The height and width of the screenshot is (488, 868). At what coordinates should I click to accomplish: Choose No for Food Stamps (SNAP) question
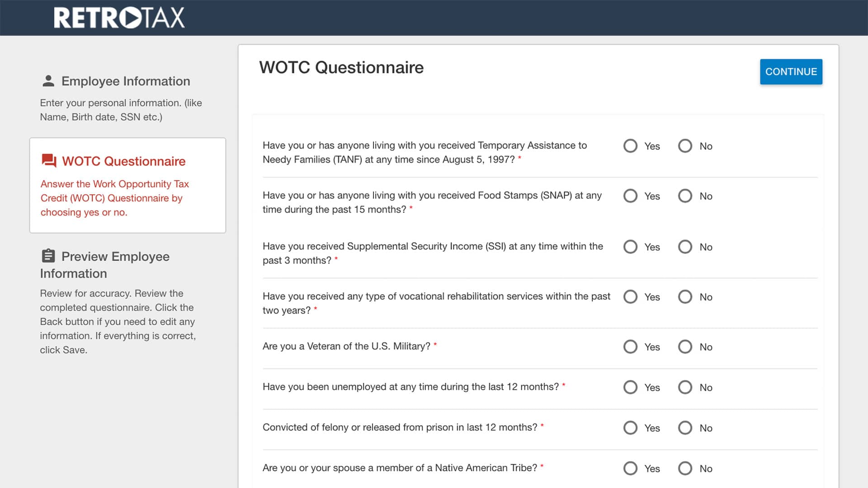685,196
